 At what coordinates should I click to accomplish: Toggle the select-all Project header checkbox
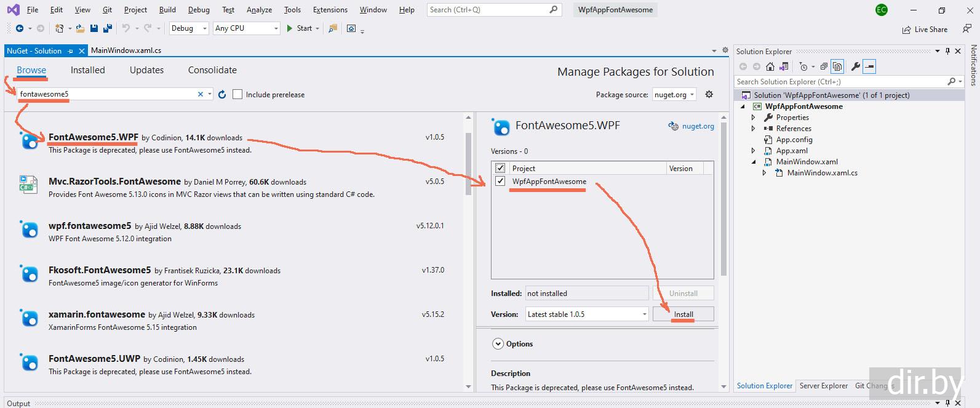[x=500, y=168]
